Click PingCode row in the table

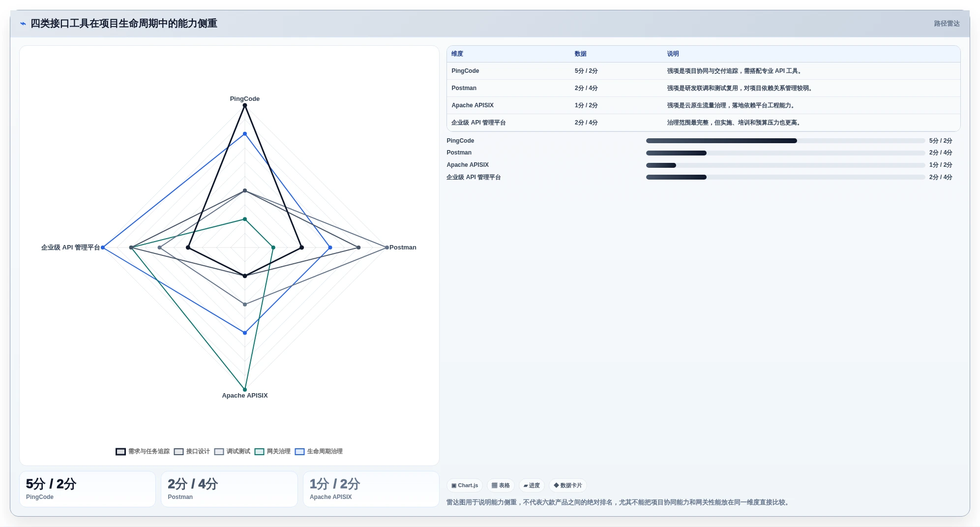point(703,71)
